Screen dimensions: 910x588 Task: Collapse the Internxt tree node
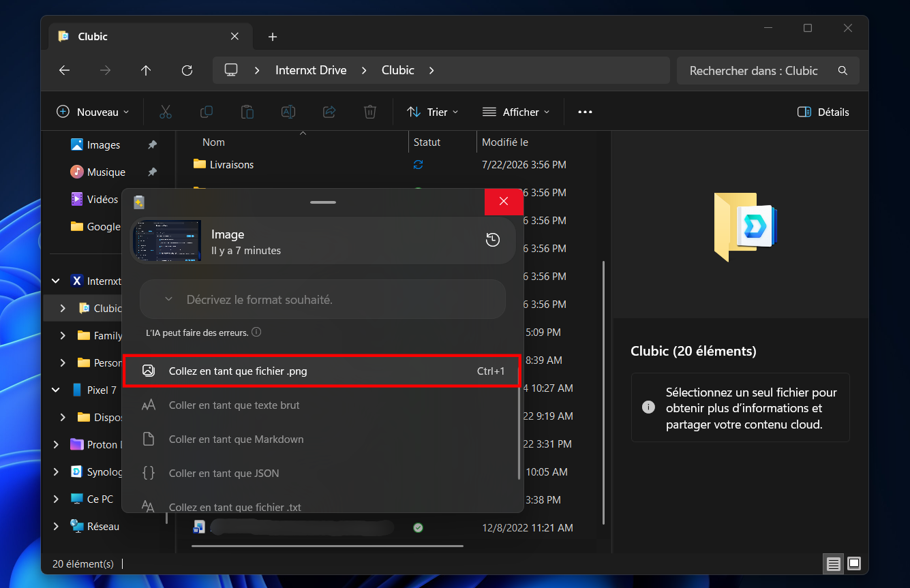(56, 281)
